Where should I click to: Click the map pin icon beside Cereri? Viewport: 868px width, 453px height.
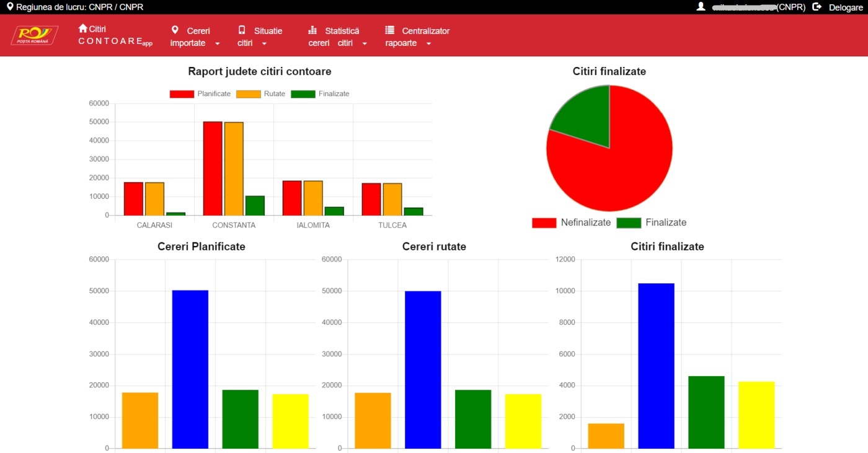[175, 30]
